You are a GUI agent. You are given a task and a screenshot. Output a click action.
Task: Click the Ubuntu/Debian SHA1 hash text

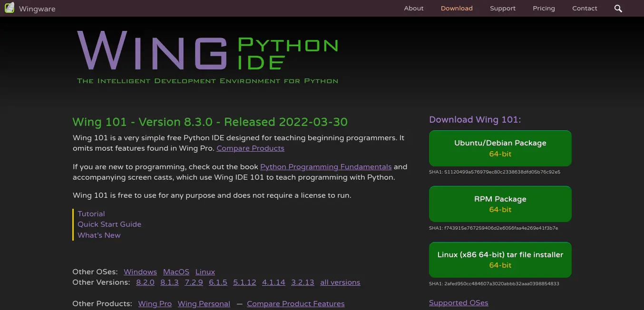tap(495, 172)
